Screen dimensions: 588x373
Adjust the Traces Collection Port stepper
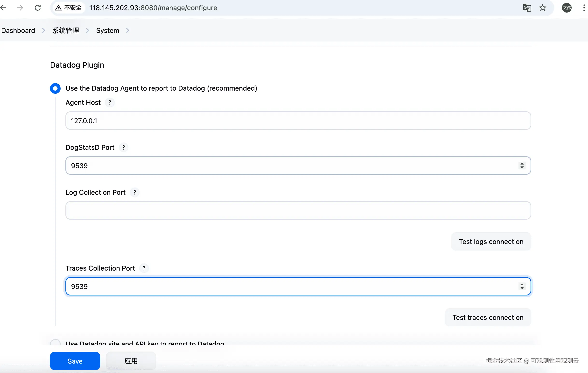tap(522, 286)
